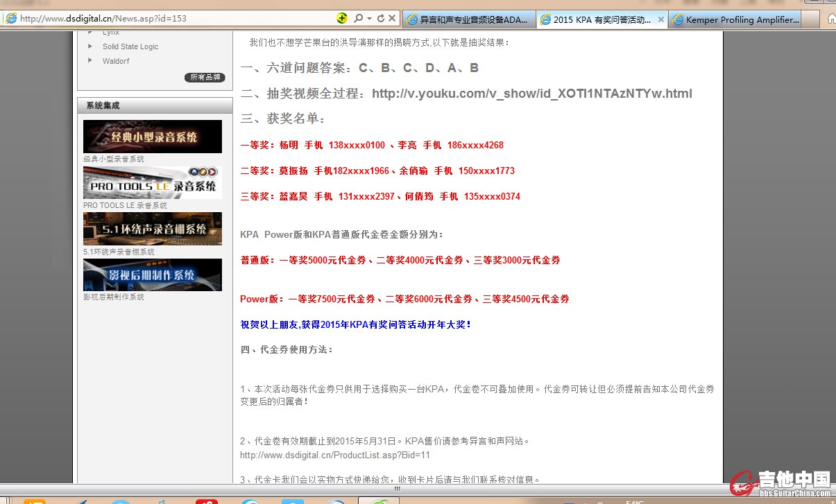Click the search magnifier in address bar

tap(359, 19)
